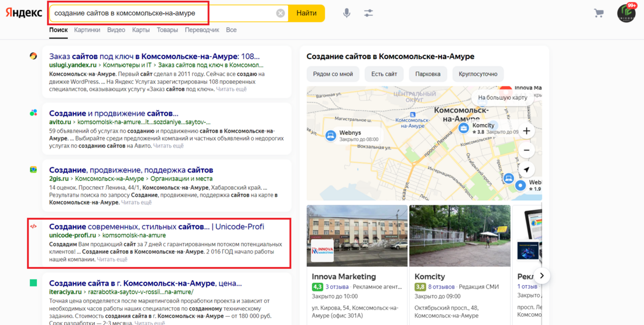Click the iteraciya.ru green favicon
The width and height of the screenshot is (644, 325).
click(33, 283)
